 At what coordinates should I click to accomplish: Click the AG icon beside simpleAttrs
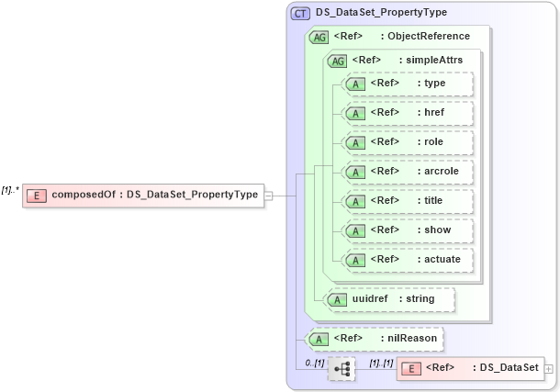pyautogui.click(x=338, y=61)
